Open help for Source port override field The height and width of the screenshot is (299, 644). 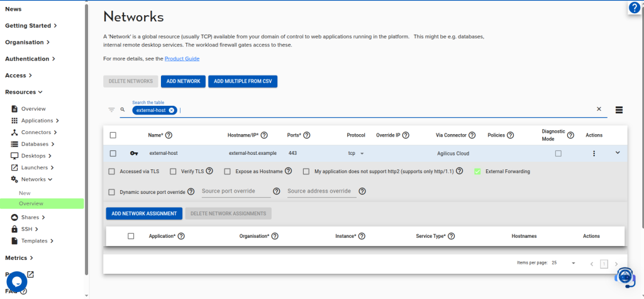[277, 191]
